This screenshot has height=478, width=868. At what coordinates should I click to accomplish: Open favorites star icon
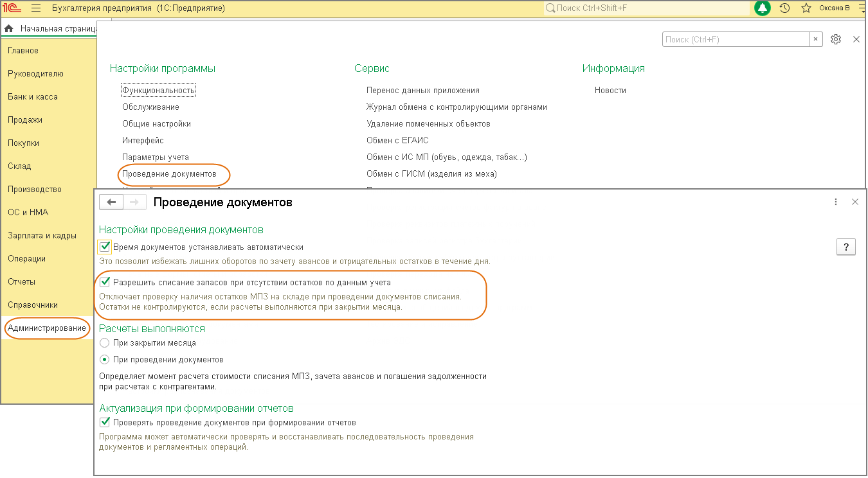(806, 8)
